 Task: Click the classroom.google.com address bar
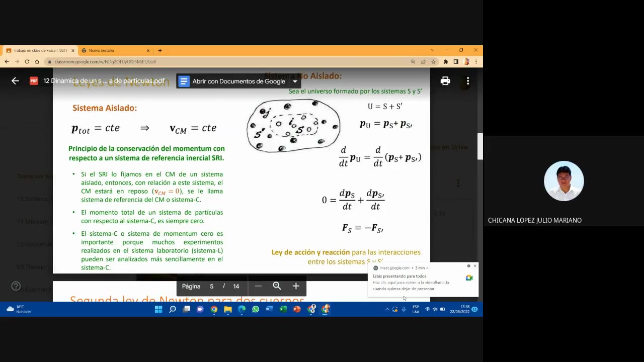[226, 62]
